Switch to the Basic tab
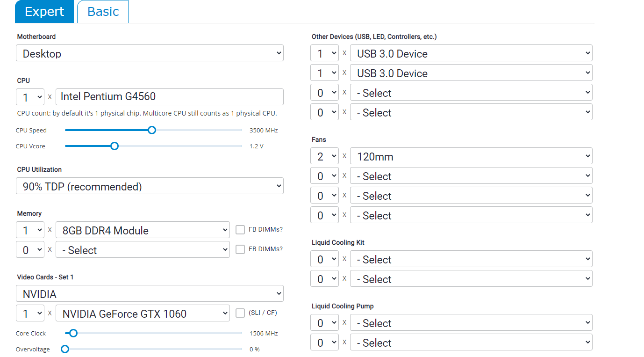Screen dimensions: 644x357 [103, 12]
